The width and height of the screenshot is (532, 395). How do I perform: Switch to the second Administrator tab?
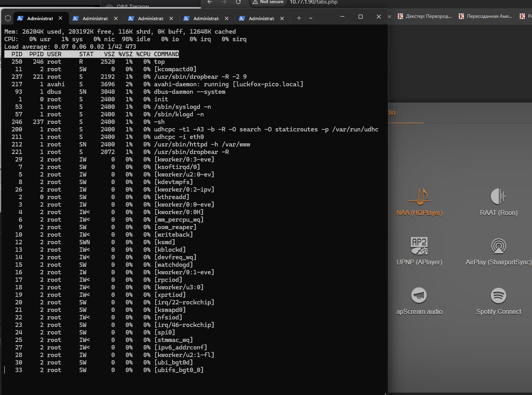(x=95, y=18)
